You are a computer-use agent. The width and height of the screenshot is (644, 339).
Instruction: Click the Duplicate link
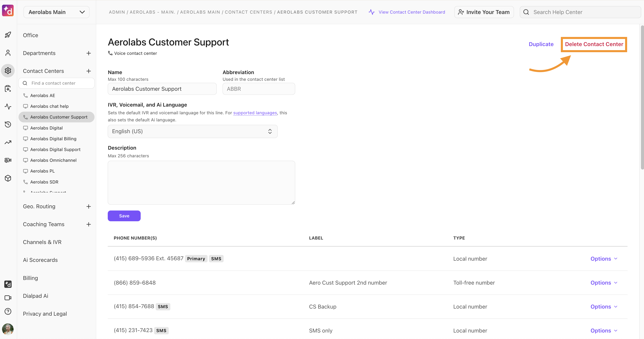pos(541,44)
